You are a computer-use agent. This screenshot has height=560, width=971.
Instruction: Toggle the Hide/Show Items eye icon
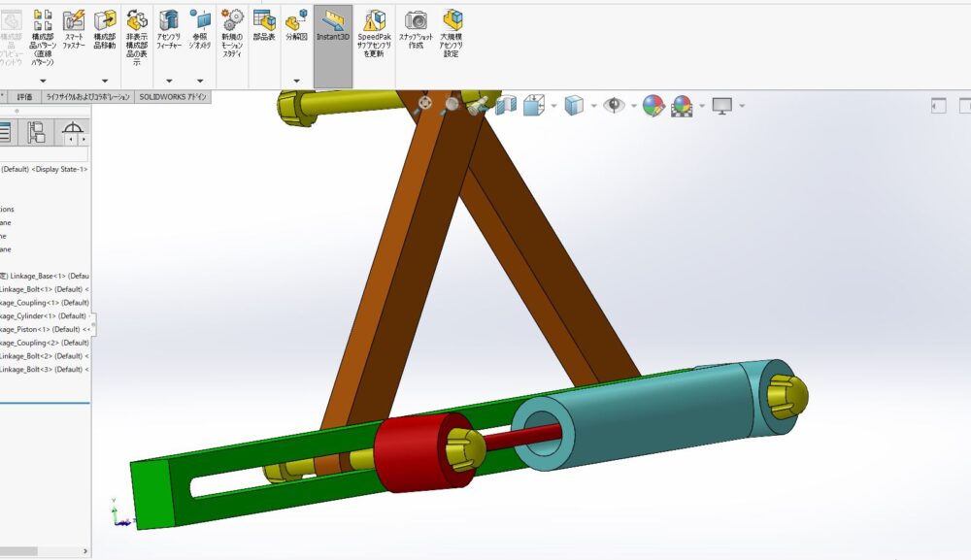pos(614,105)
